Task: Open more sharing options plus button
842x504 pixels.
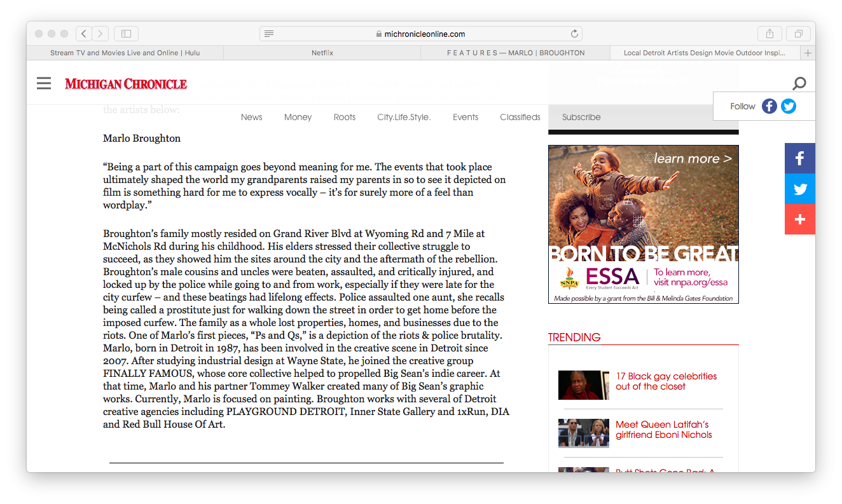Action: click(x=800, y=219)
